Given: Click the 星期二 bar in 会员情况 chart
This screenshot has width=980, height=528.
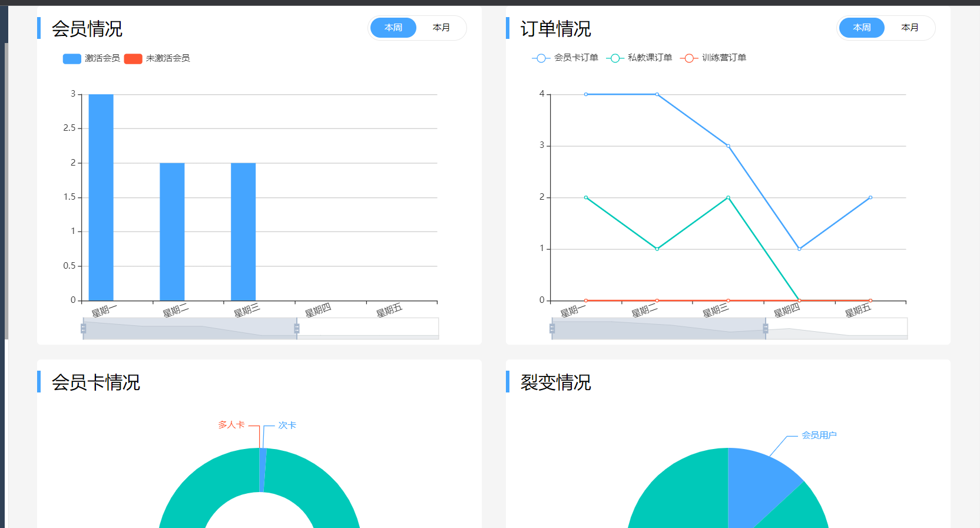Looking at the screenshot, I should (172, 232).
